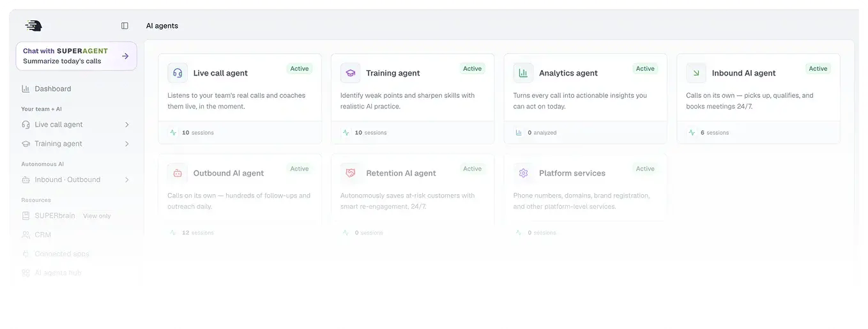Click the Active badge on the Inbound AI agent card
The height and width of the screenshot is (329, 868).
click(x=818, y=68)
